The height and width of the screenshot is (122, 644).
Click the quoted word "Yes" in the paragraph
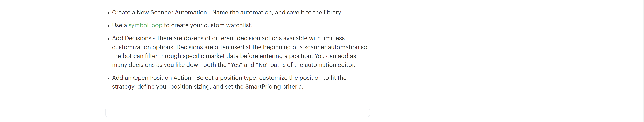(235, 65)
